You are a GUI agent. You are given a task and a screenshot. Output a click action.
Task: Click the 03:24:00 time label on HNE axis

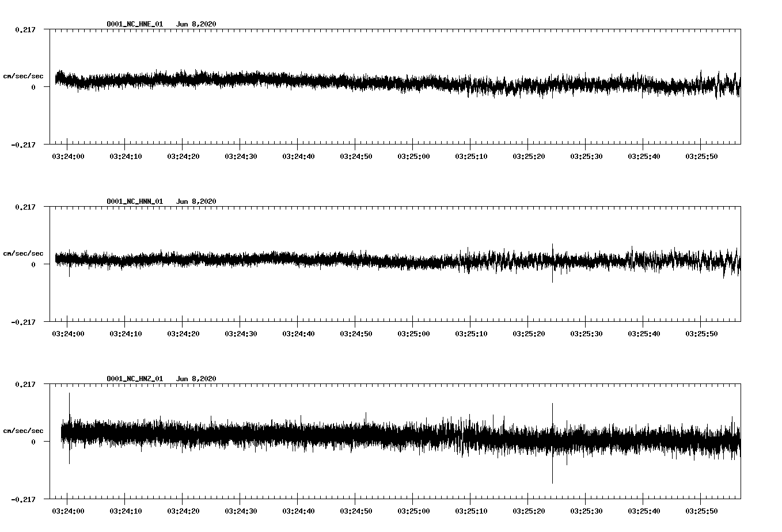click(68, 156)
